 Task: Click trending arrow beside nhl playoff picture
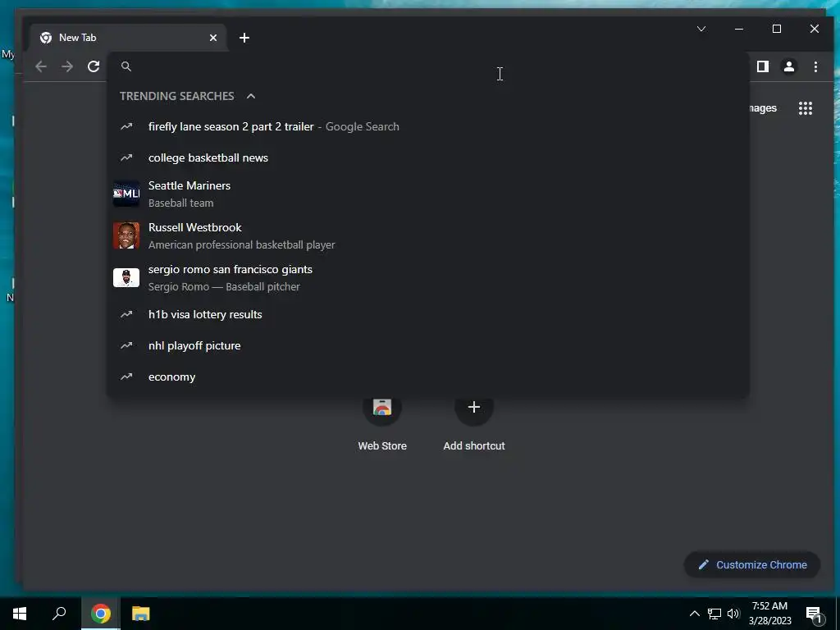tap(126, 345)
